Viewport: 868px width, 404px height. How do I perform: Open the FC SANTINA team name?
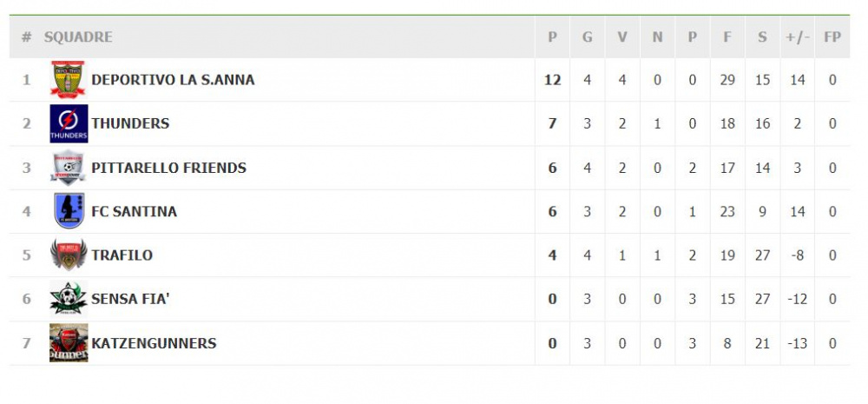[x=134, y=211]
